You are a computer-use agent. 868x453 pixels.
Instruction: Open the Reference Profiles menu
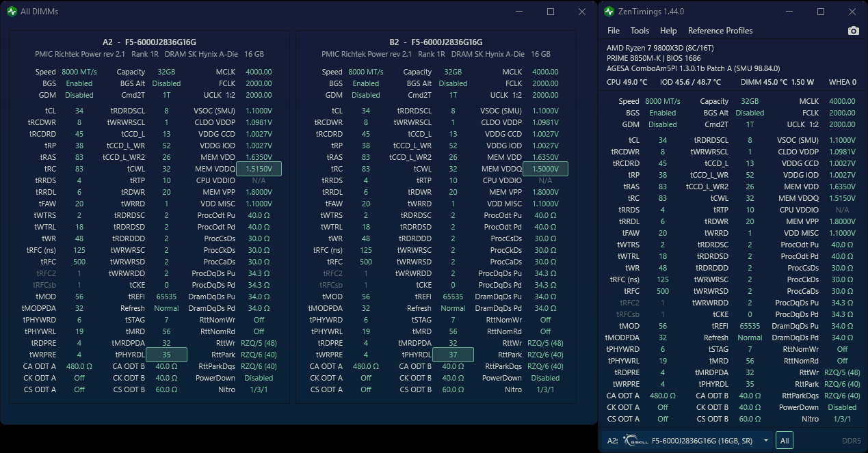720,31
